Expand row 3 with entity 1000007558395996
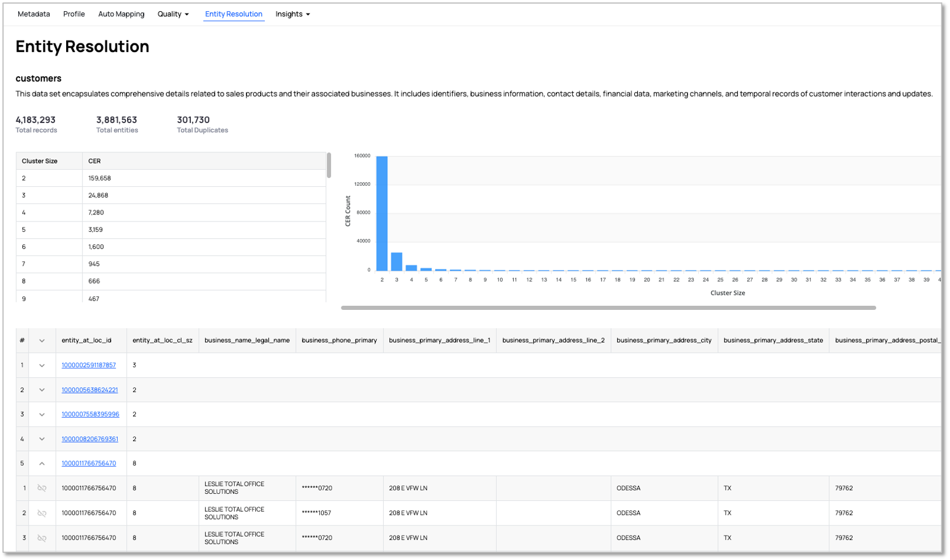The width and height of the screenshot is (950, 560). pos(42,415)
